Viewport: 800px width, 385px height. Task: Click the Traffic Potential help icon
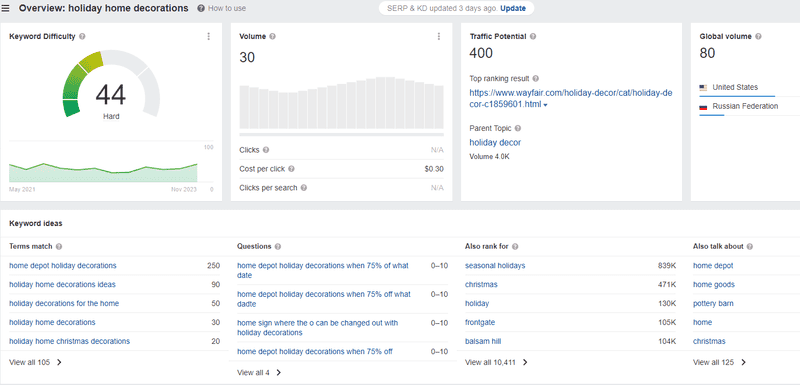point(533,36)
